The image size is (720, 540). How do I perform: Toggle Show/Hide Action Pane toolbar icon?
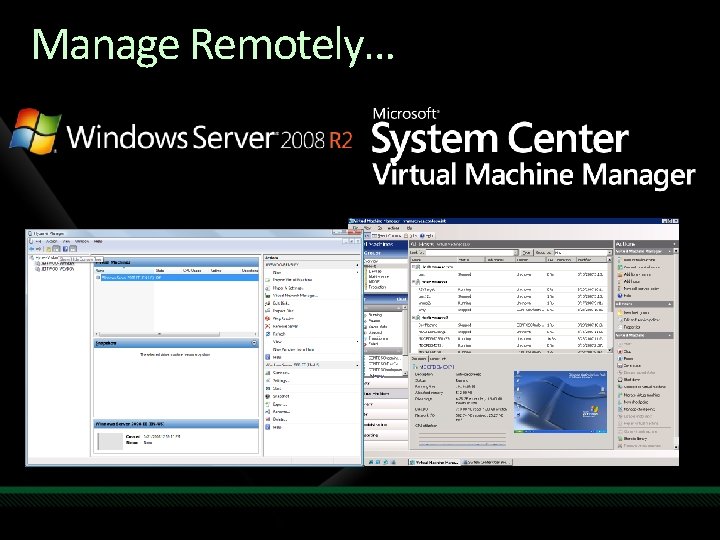point(73,249)
